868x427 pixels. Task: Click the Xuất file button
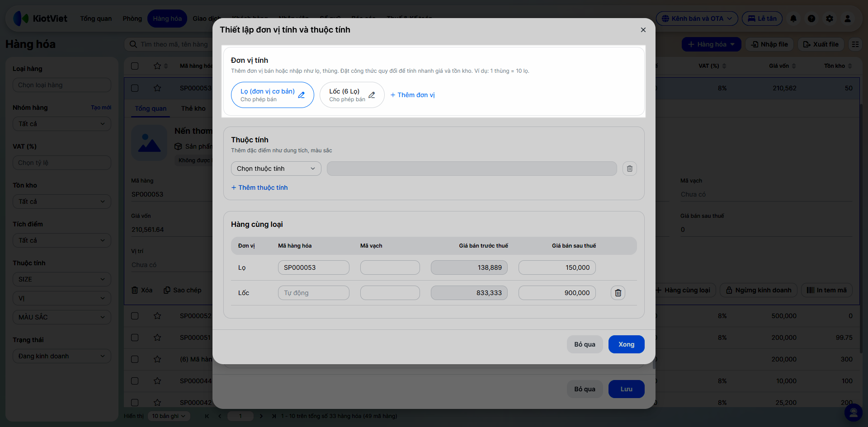pos(821,44)
